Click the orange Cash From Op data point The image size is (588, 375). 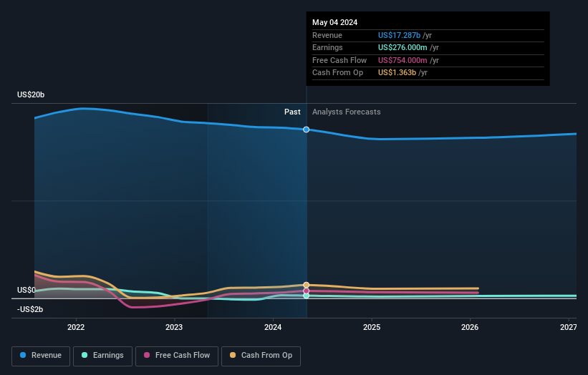[307, 285]
